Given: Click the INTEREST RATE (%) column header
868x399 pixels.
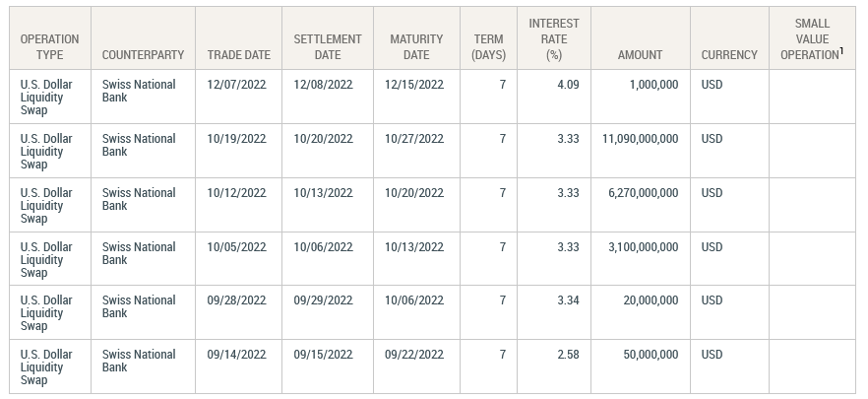Looking at the screenshot, I should [x=553, y=38].
